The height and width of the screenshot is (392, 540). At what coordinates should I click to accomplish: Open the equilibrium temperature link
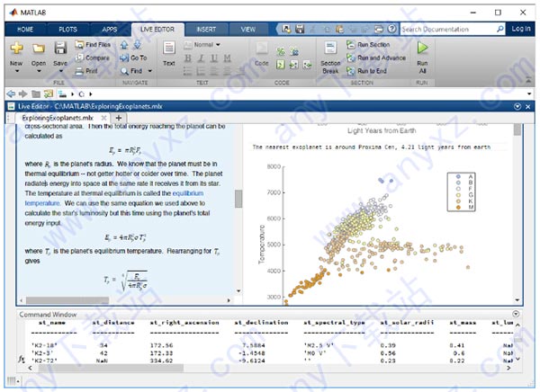[x=114, y=198]
